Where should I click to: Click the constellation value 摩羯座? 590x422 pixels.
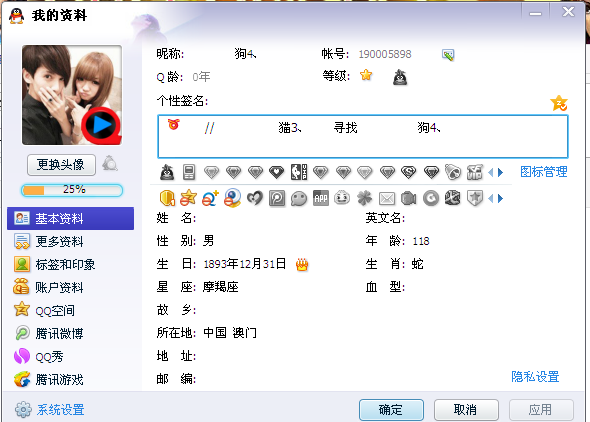220,287
